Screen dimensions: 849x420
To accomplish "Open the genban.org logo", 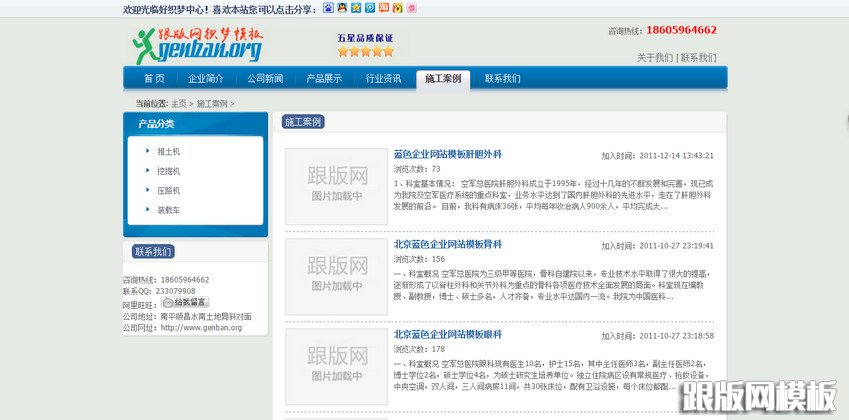I will 198,45.
